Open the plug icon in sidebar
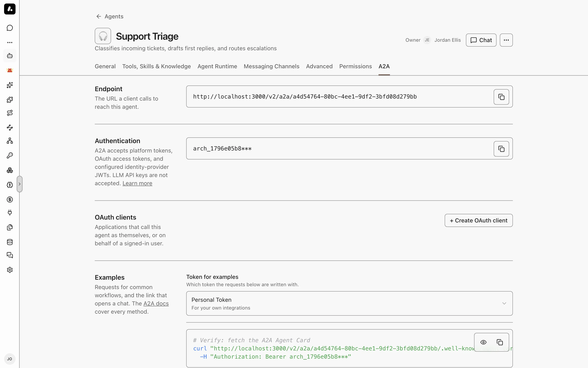Viewport: 588px width, 368px height. (x=10, y=213)
